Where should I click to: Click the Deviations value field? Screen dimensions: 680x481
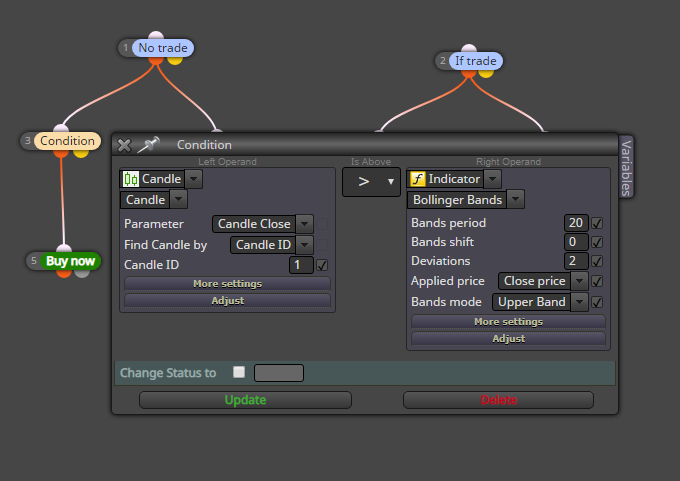576,261
